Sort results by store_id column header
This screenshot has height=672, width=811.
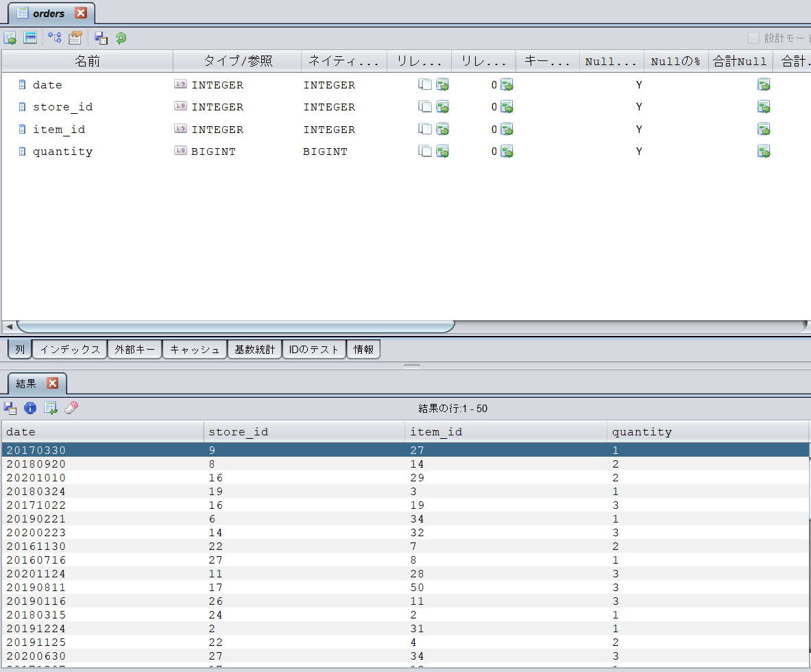tap(304, 431)
